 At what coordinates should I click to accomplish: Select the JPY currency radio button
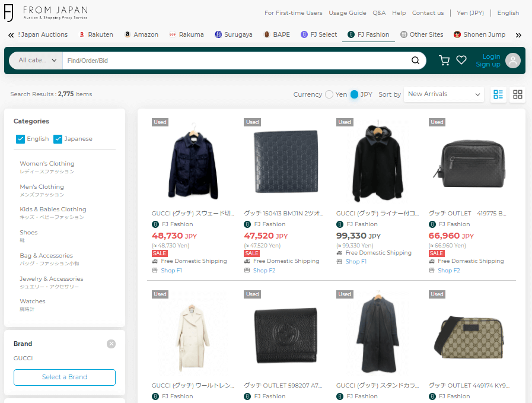tap(354, 94)
